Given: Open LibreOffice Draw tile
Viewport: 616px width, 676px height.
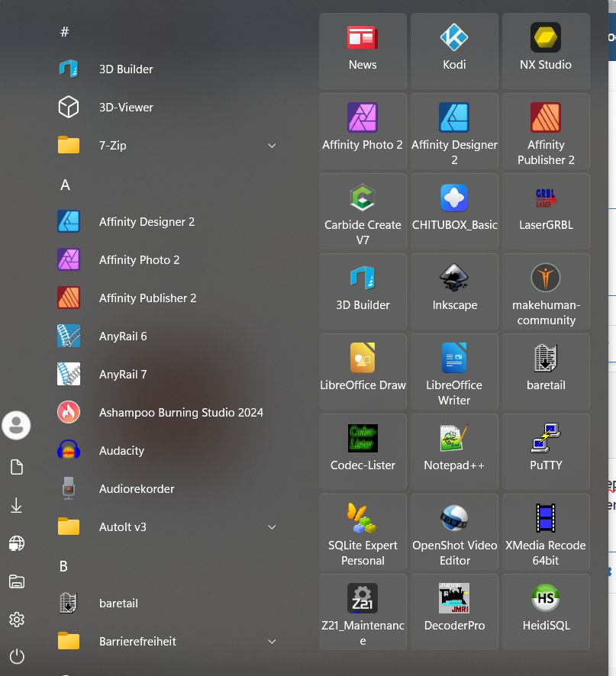Looking at the screenshot, I should 363,372.
